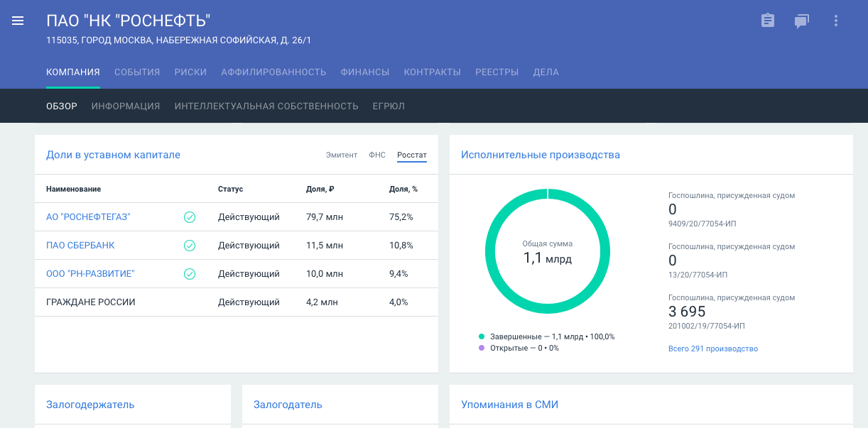Screen dimensions: 868x428
Task: Click the ГРАЖДАНЕ РОССИИ row name
Action: 91,302
